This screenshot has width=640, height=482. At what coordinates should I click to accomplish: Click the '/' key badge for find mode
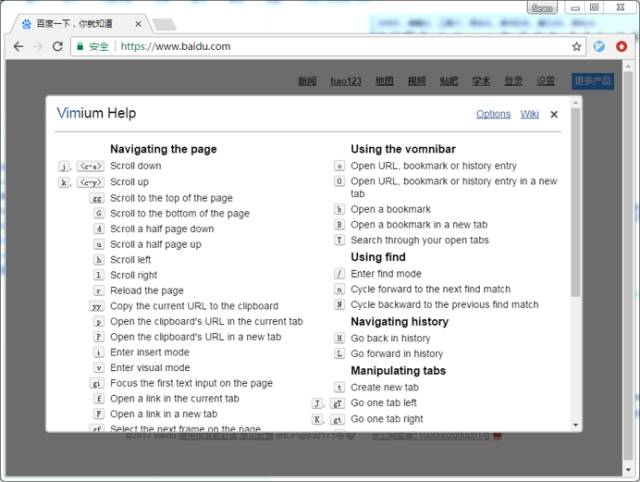tap(339, 274)
